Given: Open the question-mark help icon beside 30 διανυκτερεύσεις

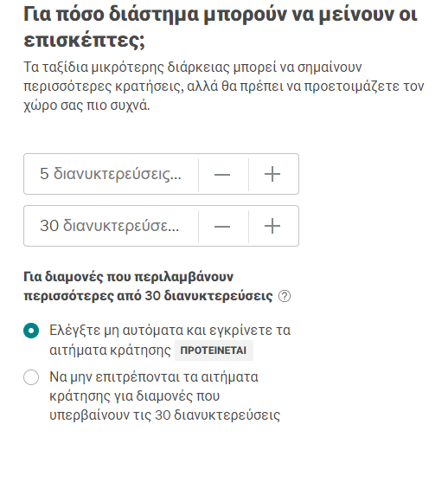Looking at the screenshot, I should [x=285, y=296].
